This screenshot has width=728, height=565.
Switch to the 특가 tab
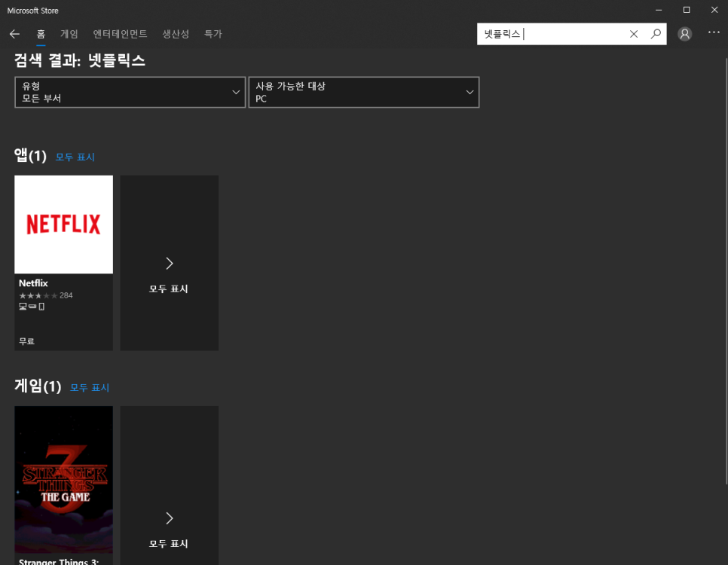tap(213, 34)
